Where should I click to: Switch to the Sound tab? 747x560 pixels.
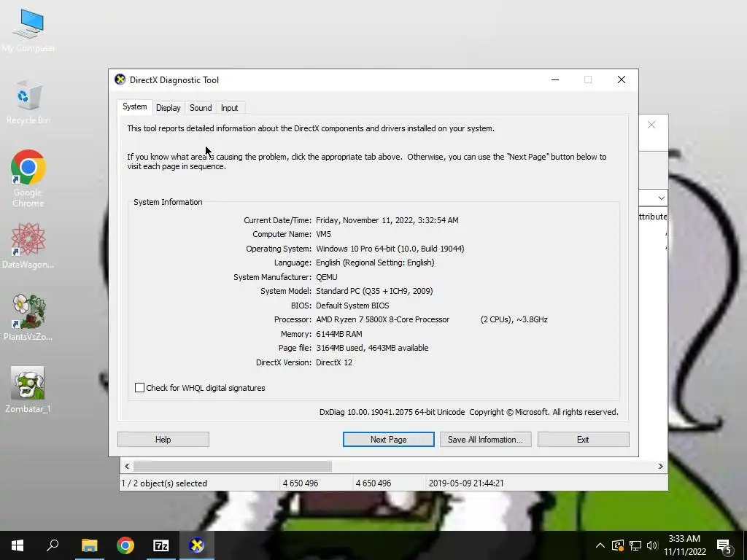[x=201, y=108]
